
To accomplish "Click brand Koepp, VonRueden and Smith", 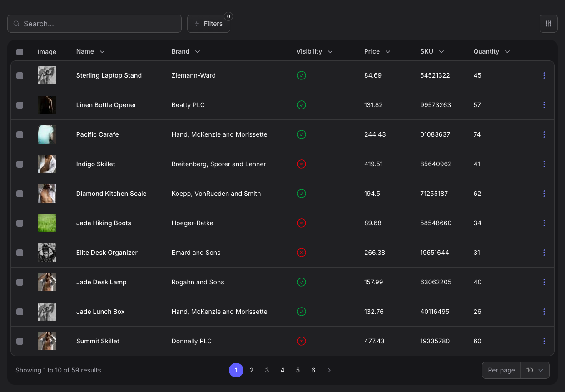I will (216, 194).
